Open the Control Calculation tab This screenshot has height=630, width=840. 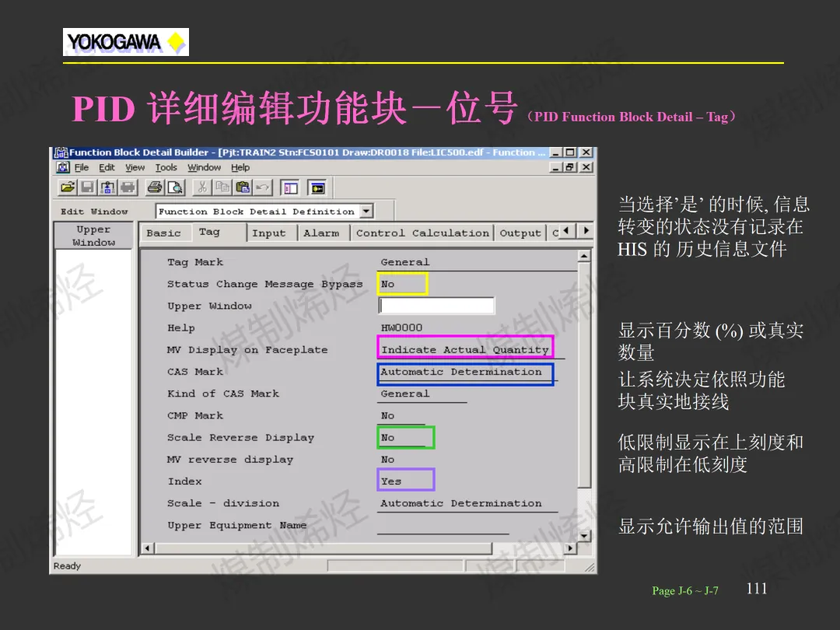pos(422,233)
